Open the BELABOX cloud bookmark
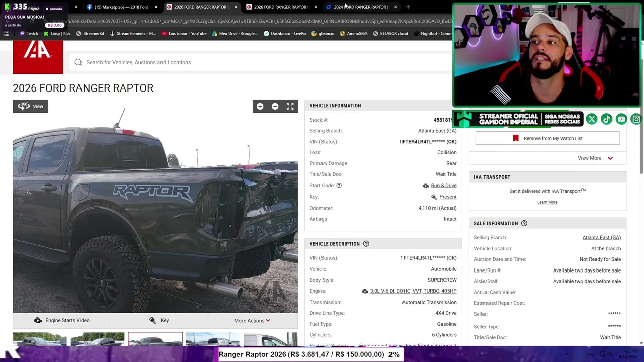This screenshot has width=644, height=362. click(390, 34)
